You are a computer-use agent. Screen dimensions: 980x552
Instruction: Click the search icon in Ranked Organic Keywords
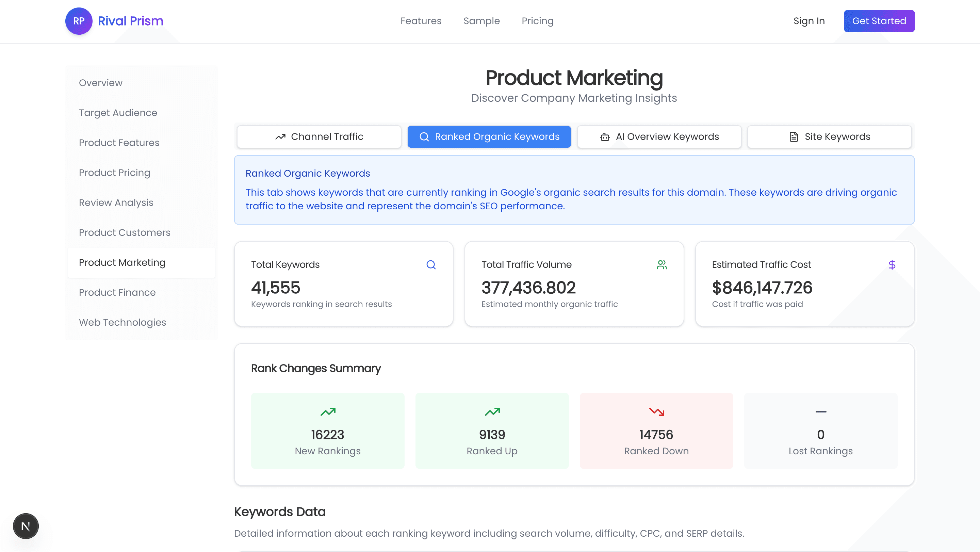[424, 136]
